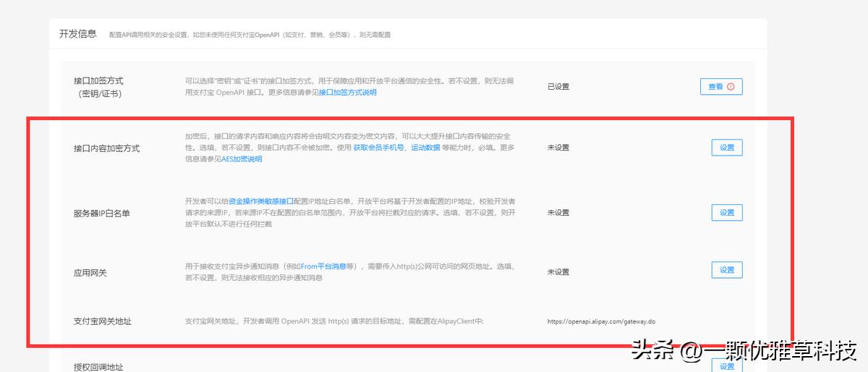Viewport: 868px width, 372px height.
Task: Click the 应用网关 row label
Action: (x=90, y=273)
